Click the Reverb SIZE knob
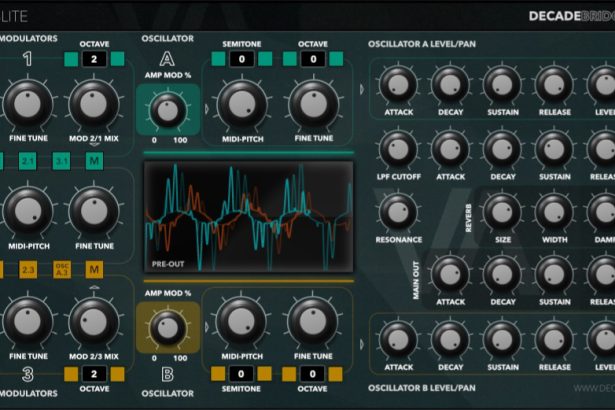This screenshot has width=615, height=410. [501, 211]
